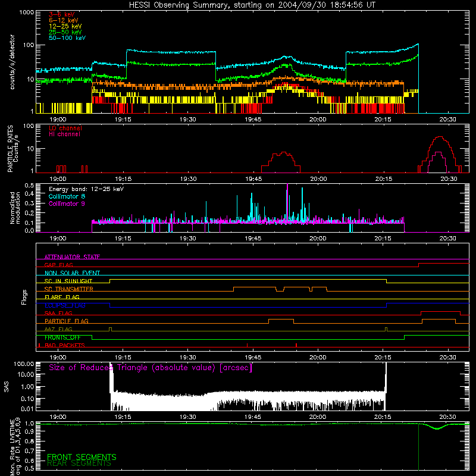The height and width of the screenshot is (476, 476).
Task: Select the 'FRONT SEGMENTS' legend label
Action: click(x=82, y=457)
